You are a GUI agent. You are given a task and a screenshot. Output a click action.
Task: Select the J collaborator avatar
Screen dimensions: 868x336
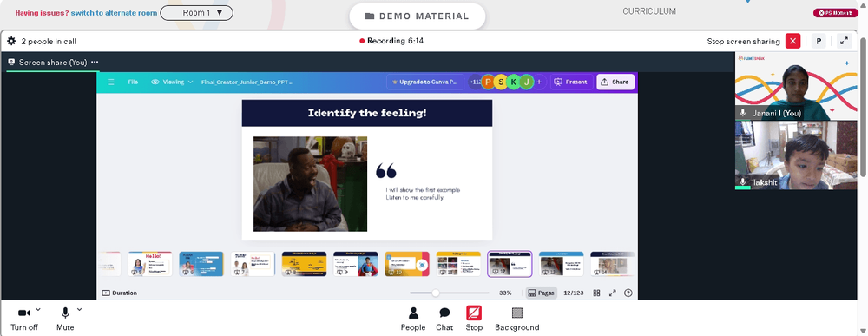tap(527, 82)
